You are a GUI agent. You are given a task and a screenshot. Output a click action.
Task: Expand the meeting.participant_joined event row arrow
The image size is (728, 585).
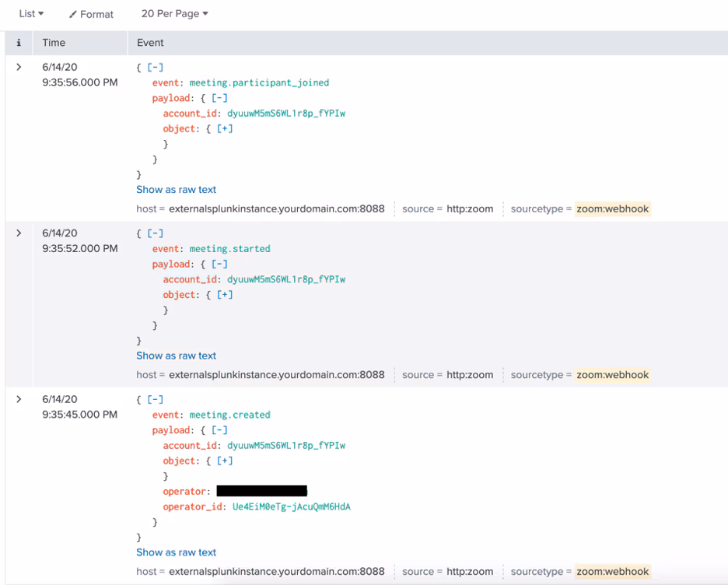tap(19, 68)
